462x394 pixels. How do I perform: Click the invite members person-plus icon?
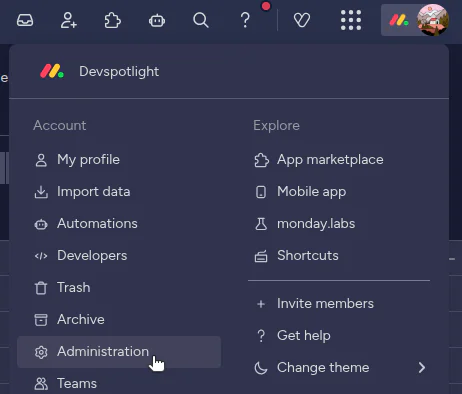[x=69, y=20]
